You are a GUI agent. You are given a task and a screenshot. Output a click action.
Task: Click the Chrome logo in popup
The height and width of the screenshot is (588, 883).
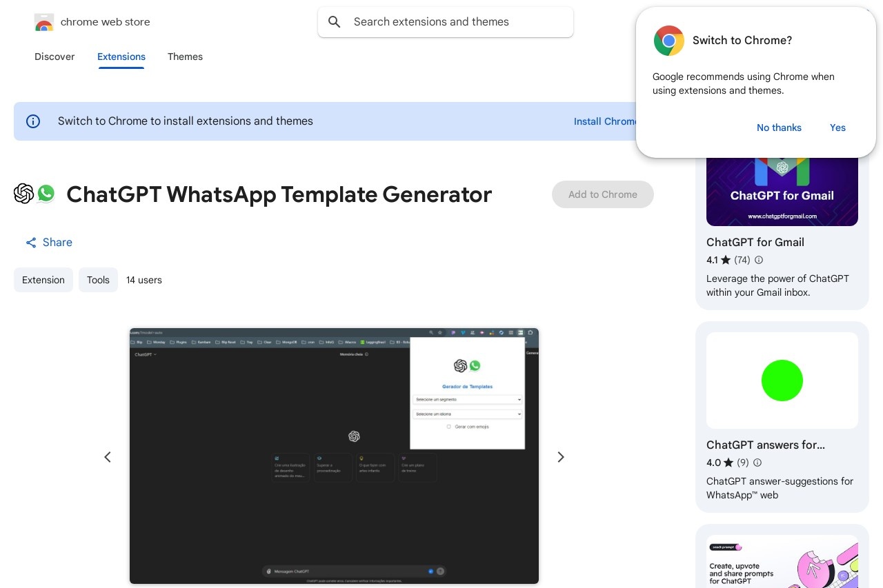pyautogui.click(x=668, y=41)
